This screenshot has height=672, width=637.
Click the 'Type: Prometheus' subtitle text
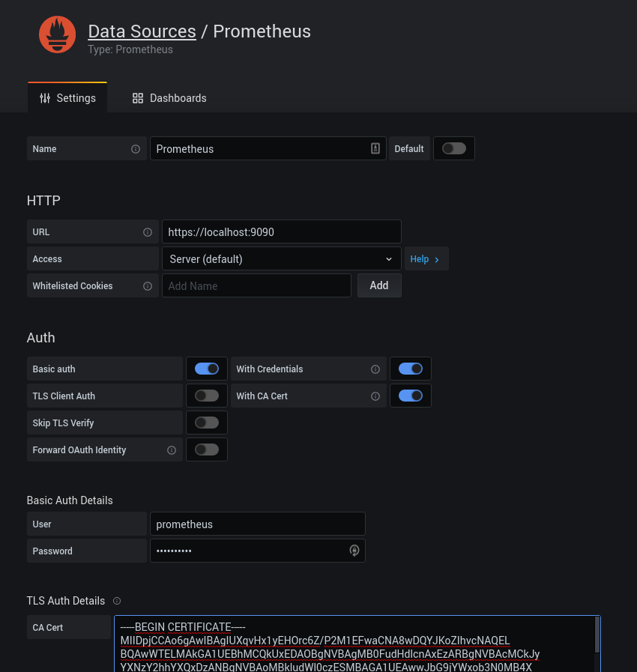(x=130, y=49)
